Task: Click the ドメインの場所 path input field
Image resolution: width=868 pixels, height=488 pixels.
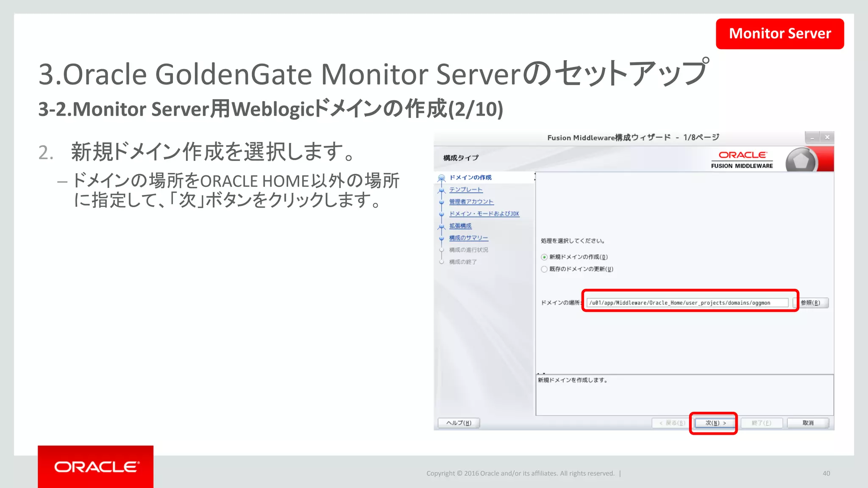Action: 688,302
